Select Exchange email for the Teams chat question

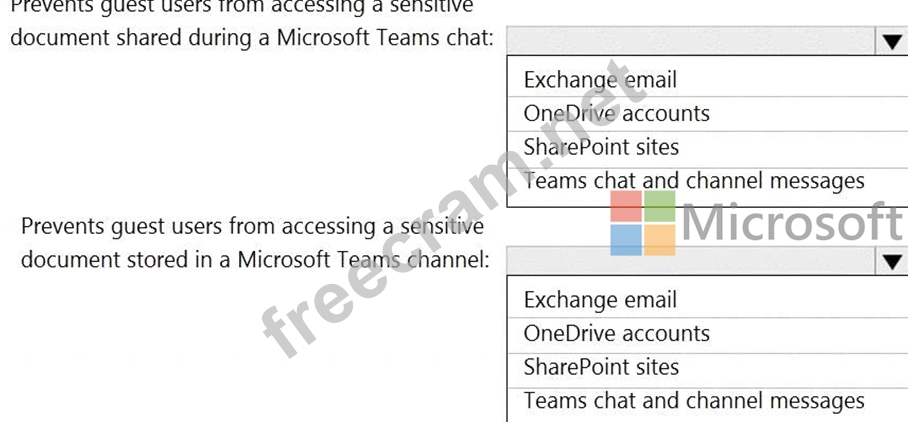(600, 80)
